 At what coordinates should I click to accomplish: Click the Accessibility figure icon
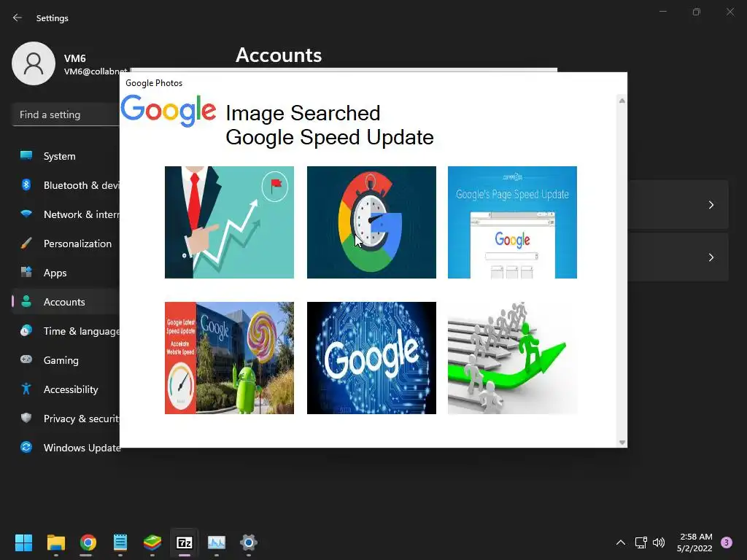coord(26,389)
